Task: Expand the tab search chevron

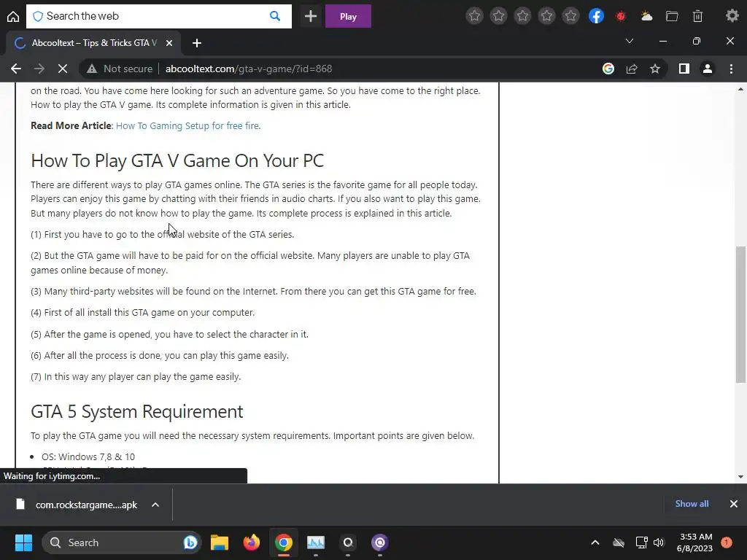Action: tap(630, 41)
